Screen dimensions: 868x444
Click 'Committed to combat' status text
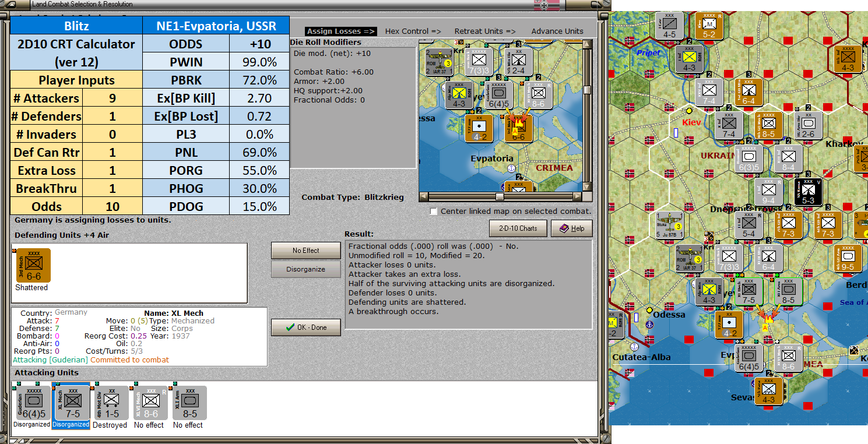(x=129, y=360)
